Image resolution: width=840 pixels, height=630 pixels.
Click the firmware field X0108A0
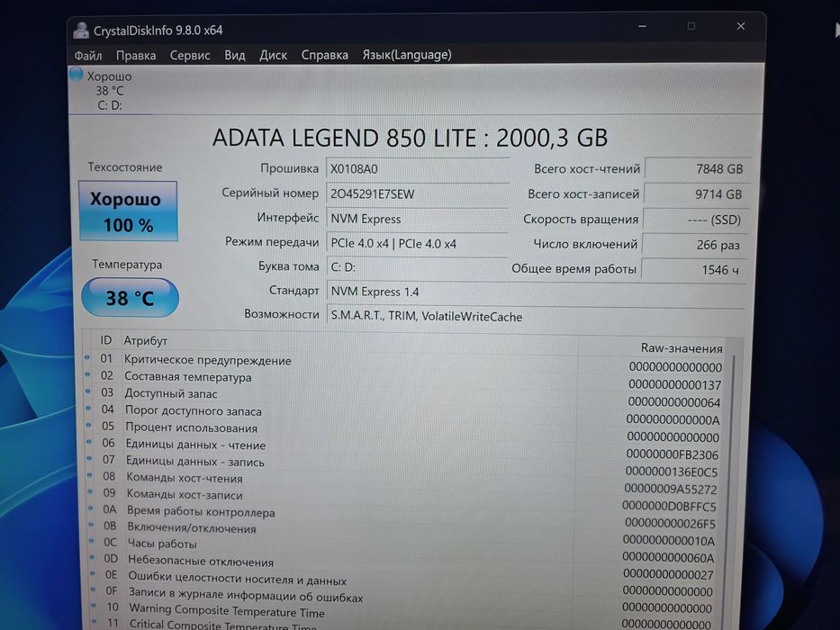point(418,169)
